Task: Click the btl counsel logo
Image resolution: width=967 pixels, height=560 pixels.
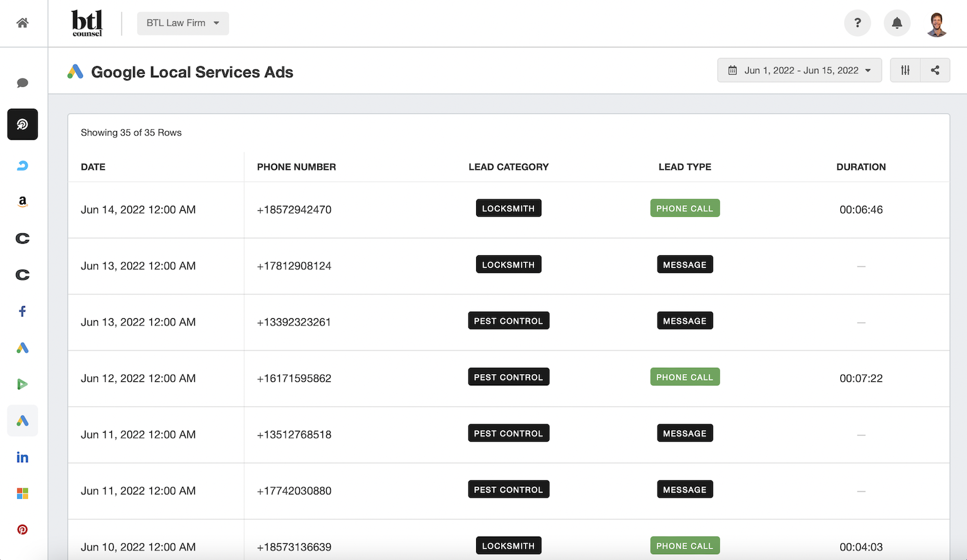Action: click(87, 23)
